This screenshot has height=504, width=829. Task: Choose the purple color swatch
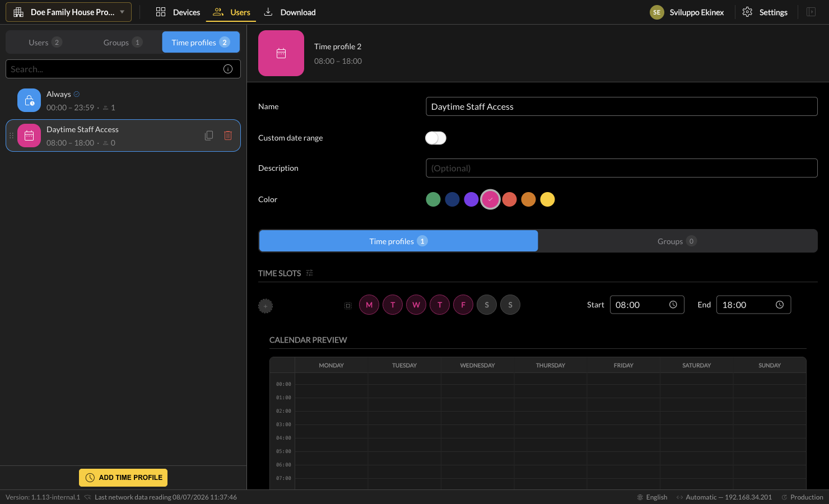(x=471, y=199)
